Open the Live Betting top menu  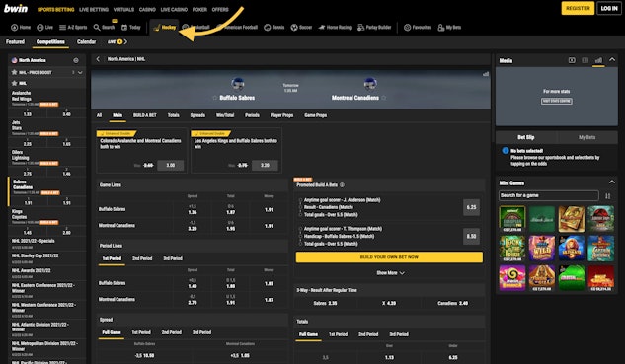pos(94,9)
